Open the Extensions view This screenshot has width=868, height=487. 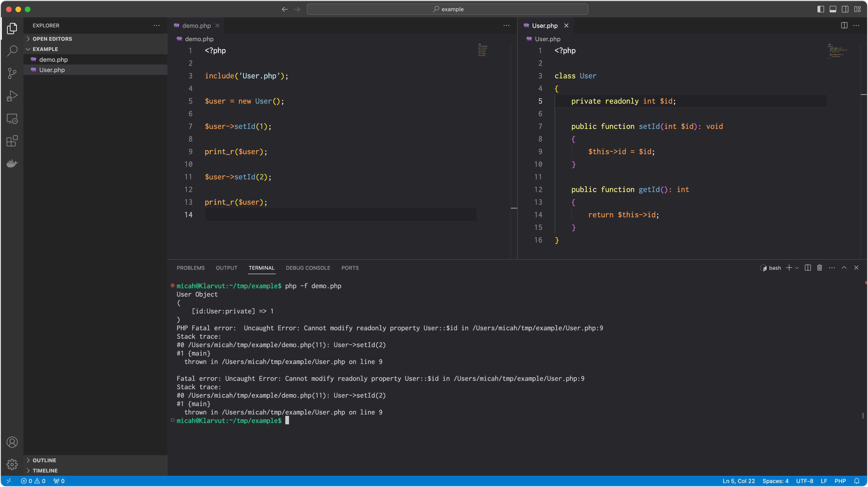(12, 141)
